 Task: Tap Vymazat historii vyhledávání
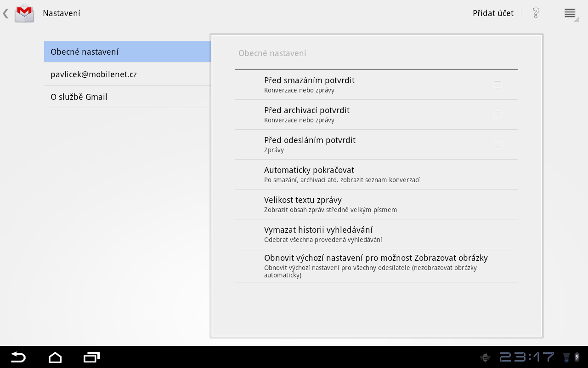coord(376,234)
